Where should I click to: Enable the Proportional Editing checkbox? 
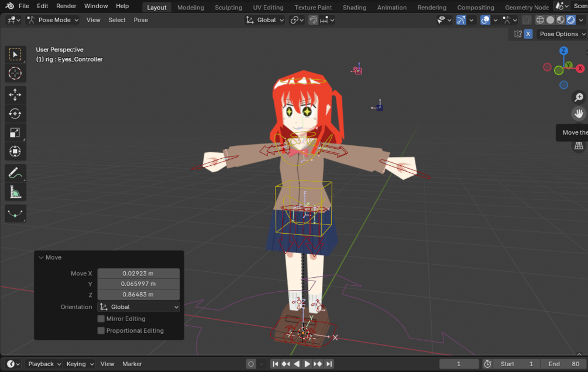coord(101,331)
